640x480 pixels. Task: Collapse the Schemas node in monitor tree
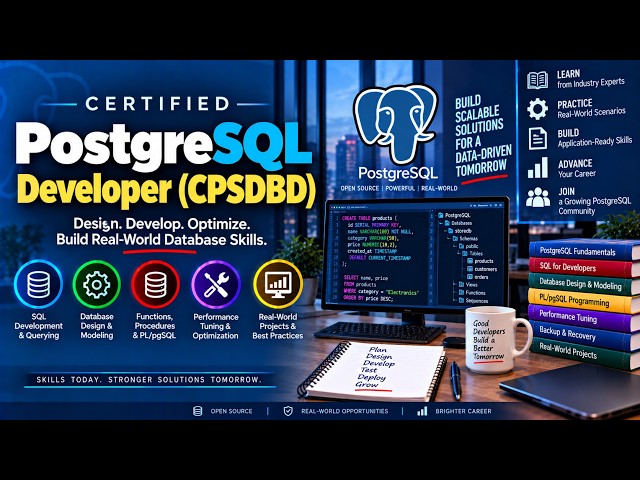pos(449,238)
